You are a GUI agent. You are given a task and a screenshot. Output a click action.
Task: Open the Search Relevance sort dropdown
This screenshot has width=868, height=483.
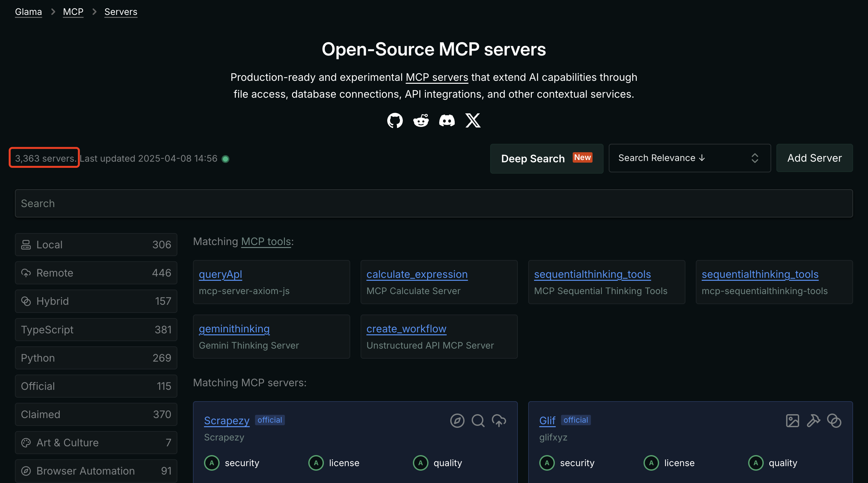click(690, 158)
